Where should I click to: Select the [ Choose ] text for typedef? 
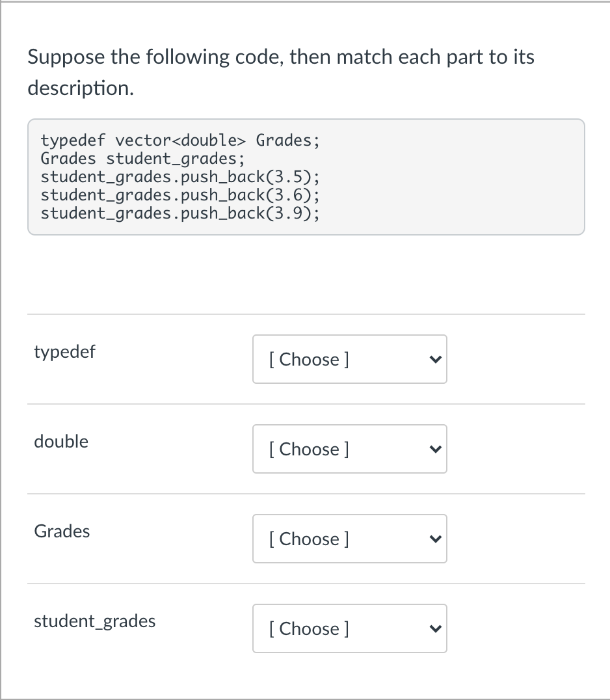coord(308,359)
